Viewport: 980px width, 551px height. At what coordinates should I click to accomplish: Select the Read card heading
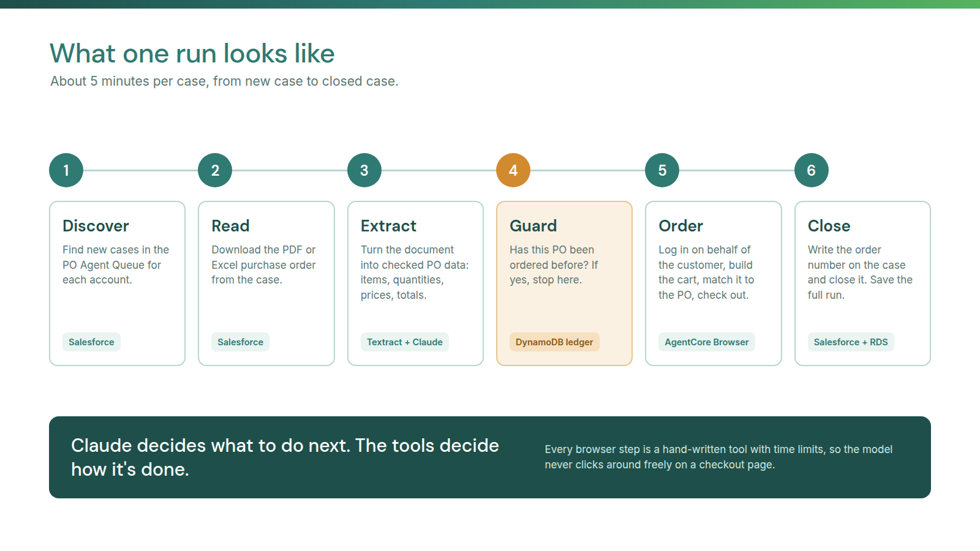(230, 226)
